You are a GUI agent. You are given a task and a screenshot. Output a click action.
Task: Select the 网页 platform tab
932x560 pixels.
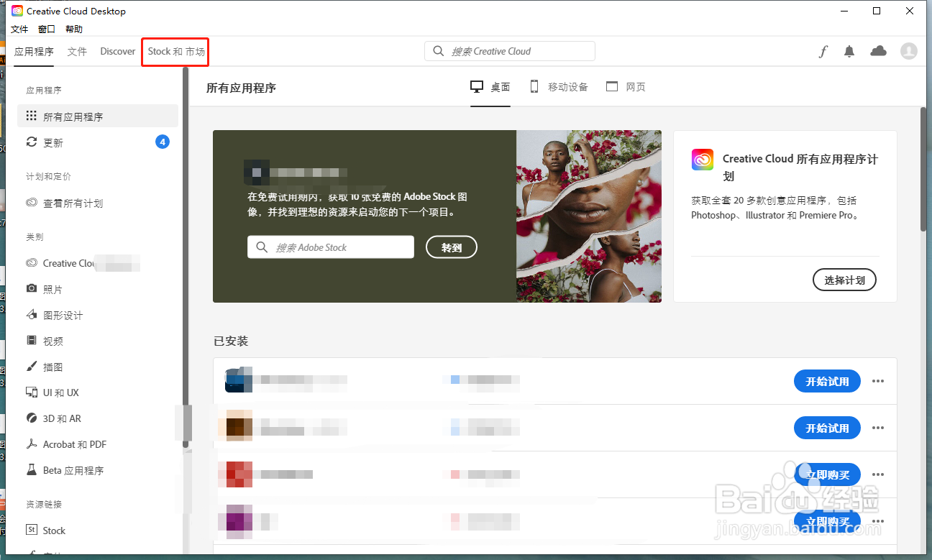click(x=626, y=87)
